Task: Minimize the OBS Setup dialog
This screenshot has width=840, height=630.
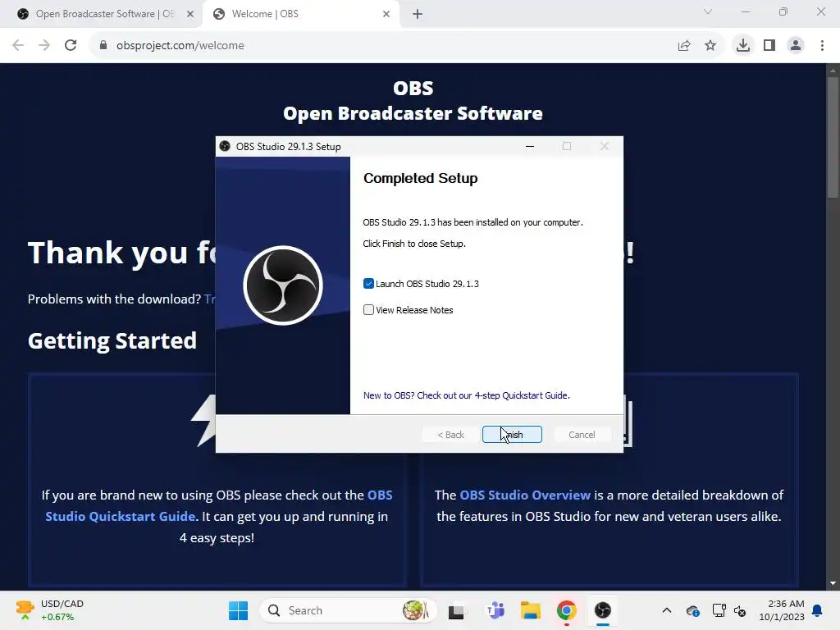Action: tap(530, 146)
